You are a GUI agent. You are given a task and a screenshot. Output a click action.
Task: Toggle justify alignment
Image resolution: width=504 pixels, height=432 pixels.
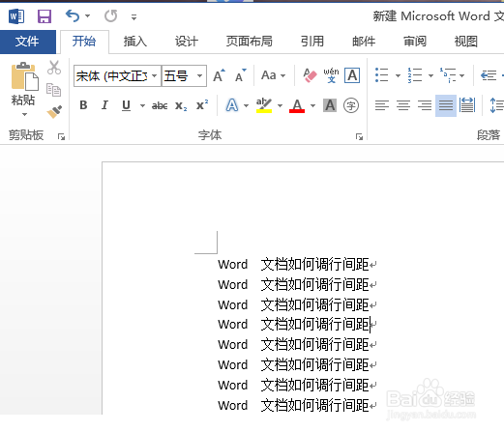tap(446, 105)
